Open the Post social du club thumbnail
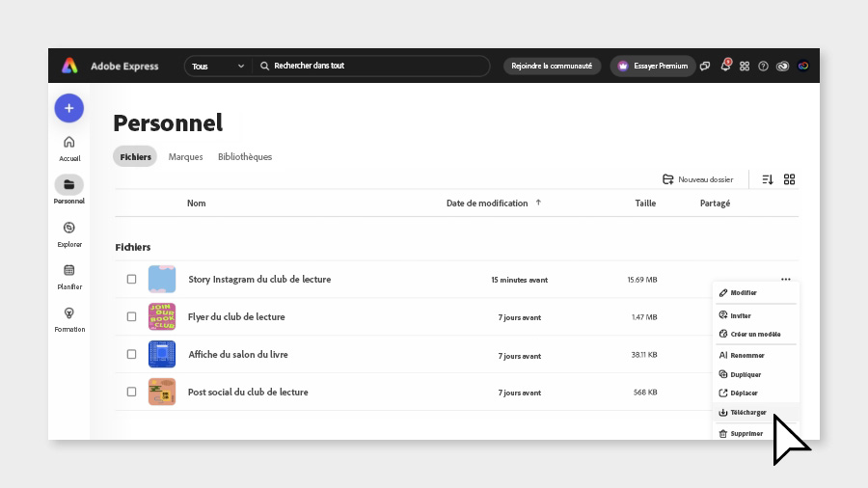Image resolution: width=868 pixels, height=488 pixels. point(162,392)
